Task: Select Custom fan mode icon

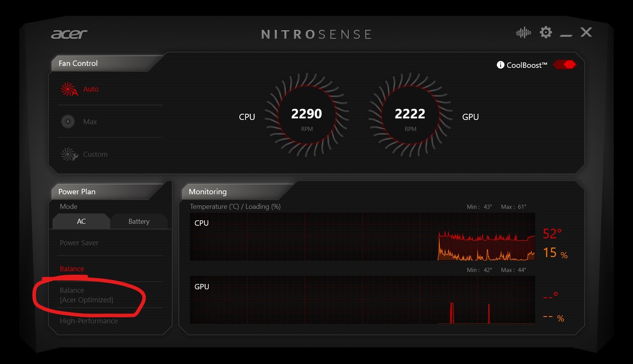Action: (69, 154)
